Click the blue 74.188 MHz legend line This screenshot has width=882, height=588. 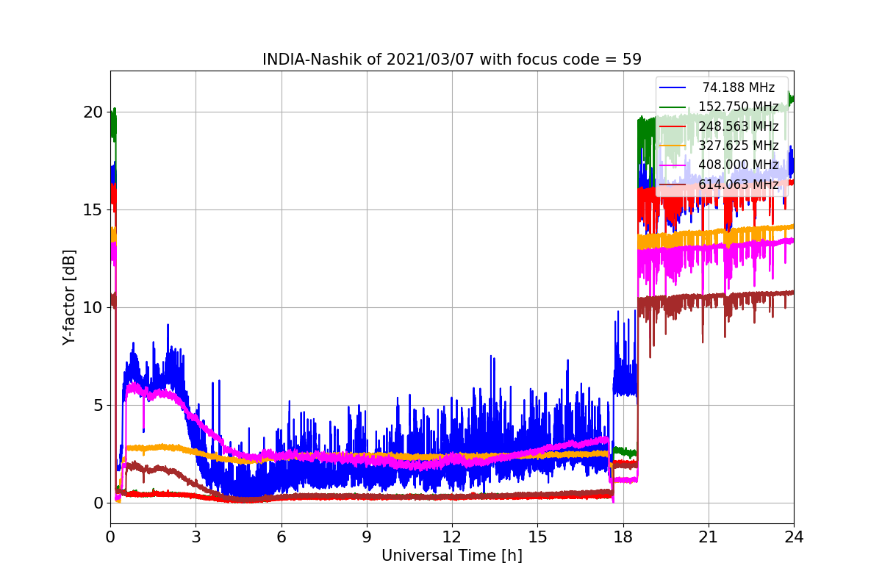[x=673, y=87]
